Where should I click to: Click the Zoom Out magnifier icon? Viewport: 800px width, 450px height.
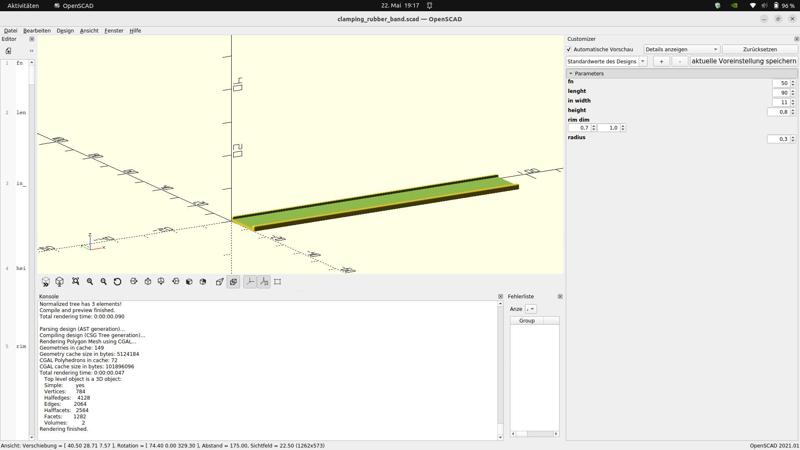(x=104, y=282)
